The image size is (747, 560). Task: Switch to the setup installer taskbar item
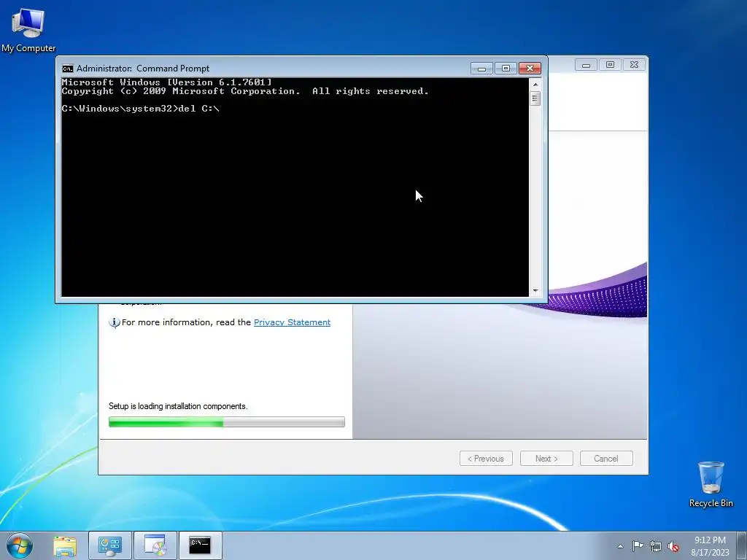point(155,545)
